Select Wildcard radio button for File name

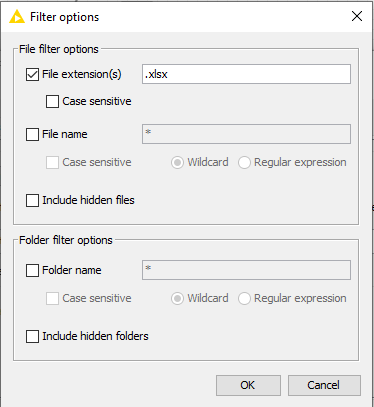tap(177, 162)
